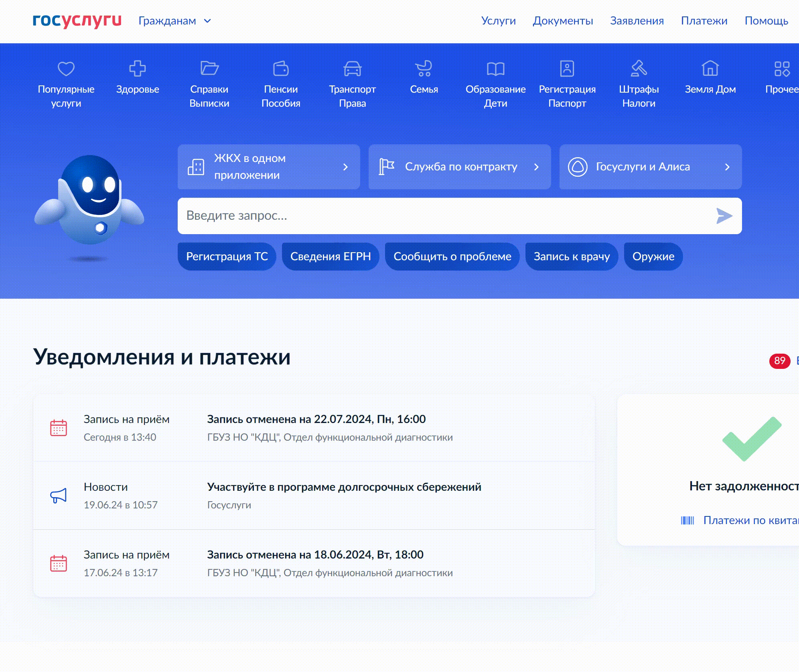Open the Госуслуги и Алиса banner
Viewport: 799px width, 672px height.
click(650, 167)
